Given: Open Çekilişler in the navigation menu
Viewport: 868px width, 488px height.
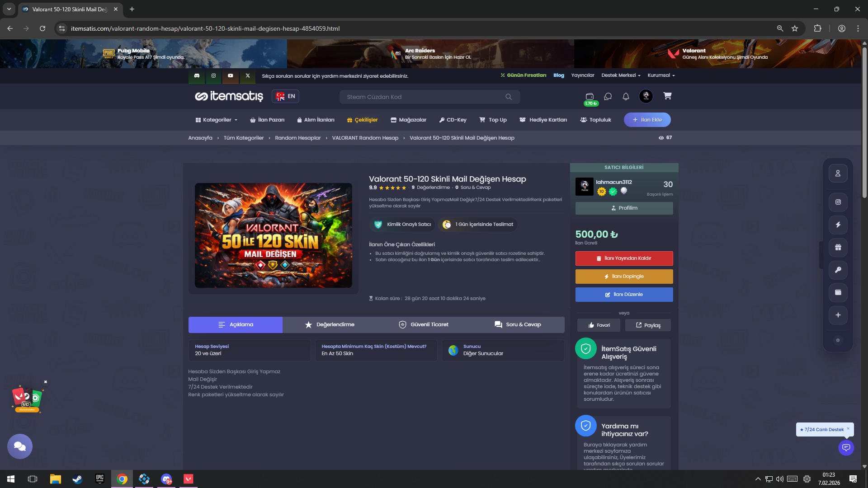Looking at the screenshot, I should (x=362, y=120).
